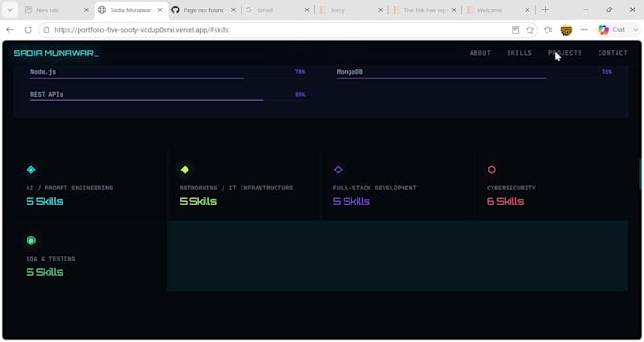Viewport: 644px width, 342px height.
Task: Expand the tab search dropdown
Action: (10, 9)
